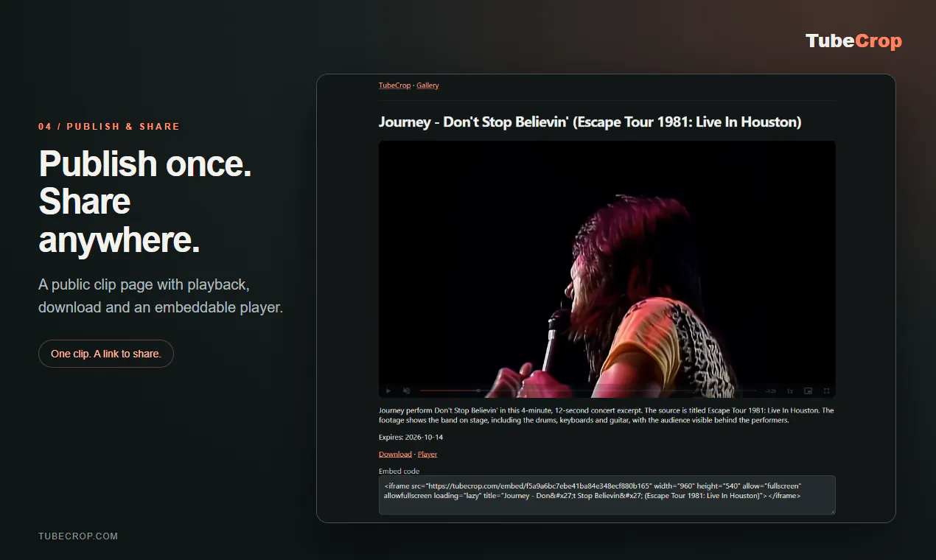Click the Journey video frame
Viewport: 936px width, 560px height.
607,270
